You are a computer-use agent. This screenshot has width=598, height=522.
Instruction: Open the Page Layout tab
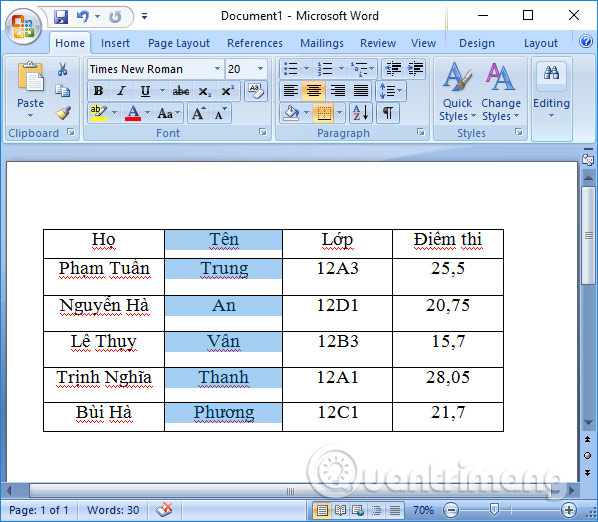point(179,43)
